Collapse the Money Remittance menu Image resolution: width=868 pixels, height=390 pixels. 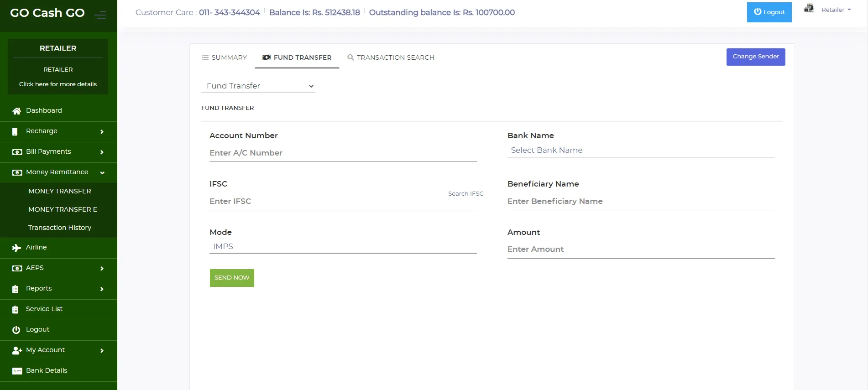coord(102,172)
